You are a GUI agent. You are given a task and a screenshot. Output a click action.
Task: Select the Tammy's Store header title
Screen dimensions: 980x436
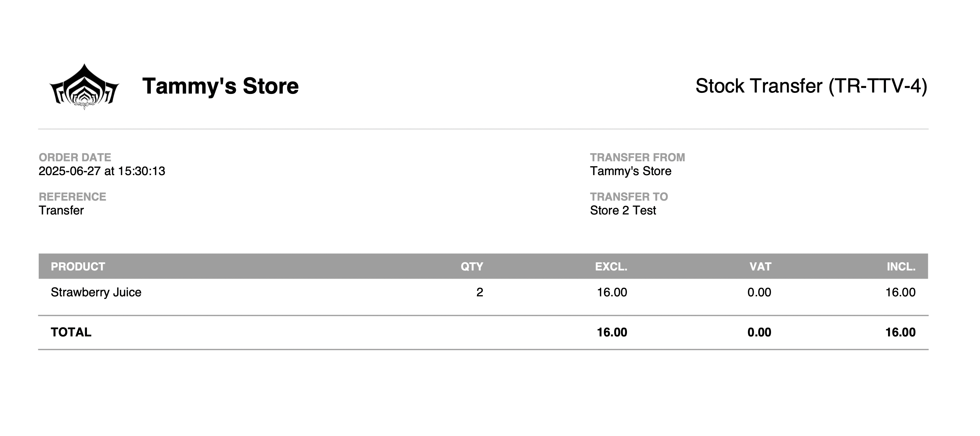pos(220,86)
